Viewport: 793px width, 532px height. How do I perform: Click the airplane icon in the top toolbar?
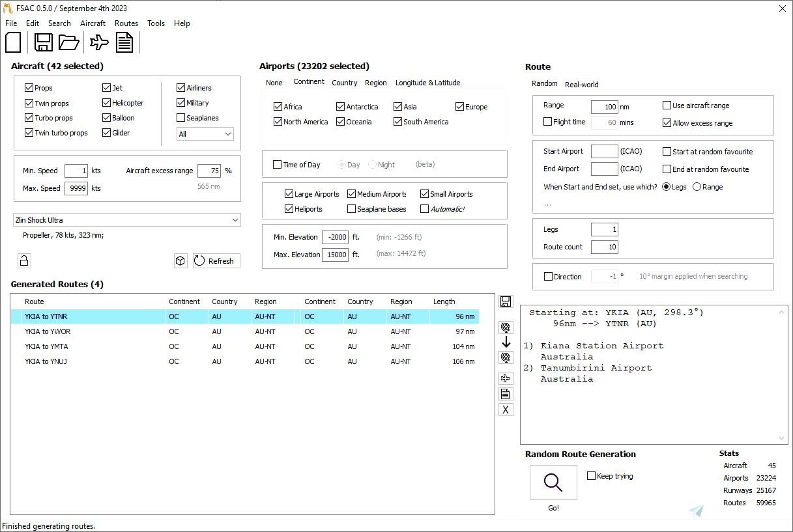tap(100, 42)
